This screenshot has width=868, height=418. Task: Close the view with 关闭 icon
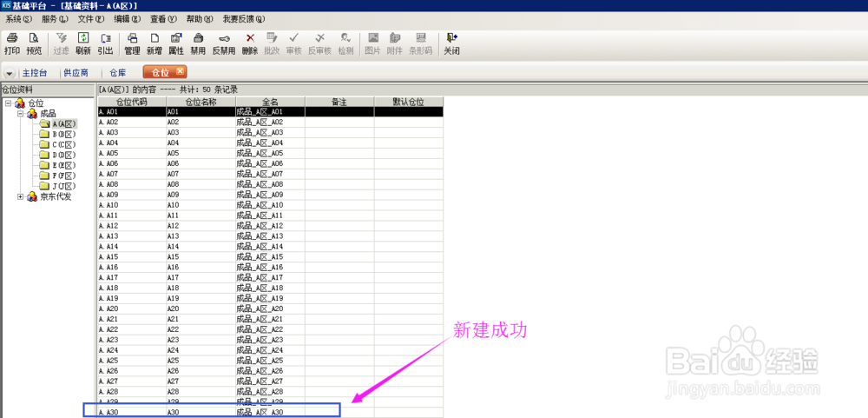tap(451, 44)
